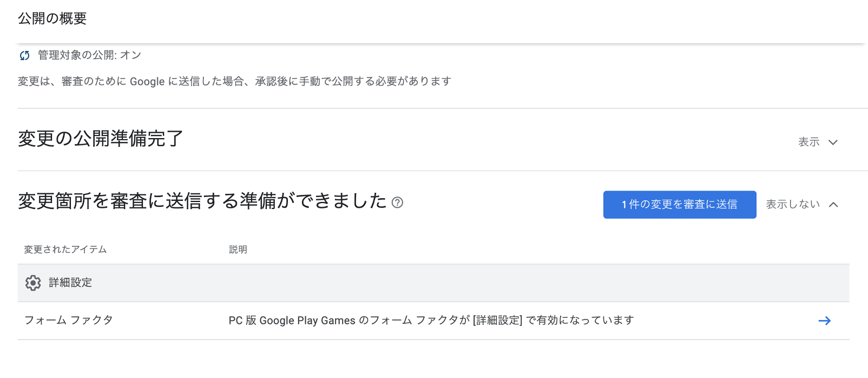Click the help question mark icon
Viewport: 868px width, 378px height.
pos(397,203)
